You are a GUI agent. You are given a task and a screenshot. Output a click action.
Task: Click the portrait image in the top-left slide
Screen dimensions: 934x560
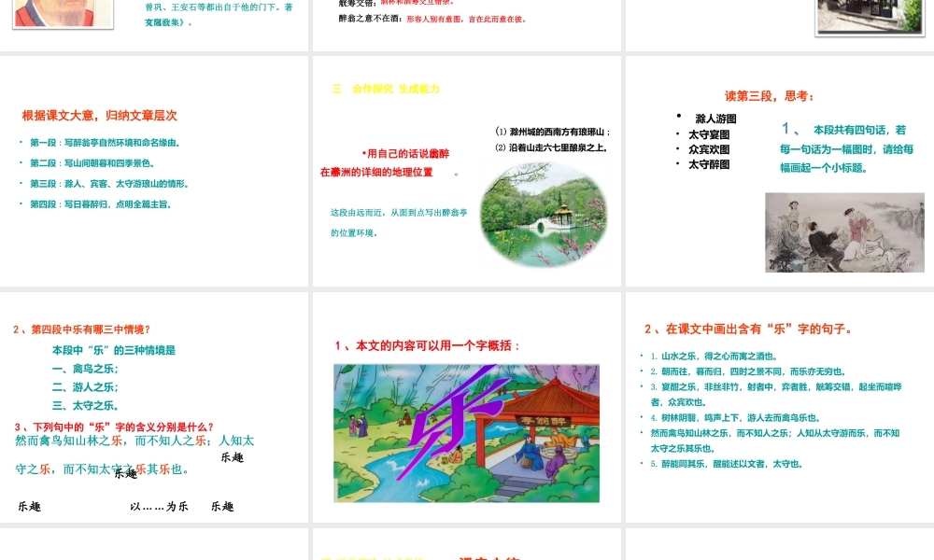coord(64,13)
